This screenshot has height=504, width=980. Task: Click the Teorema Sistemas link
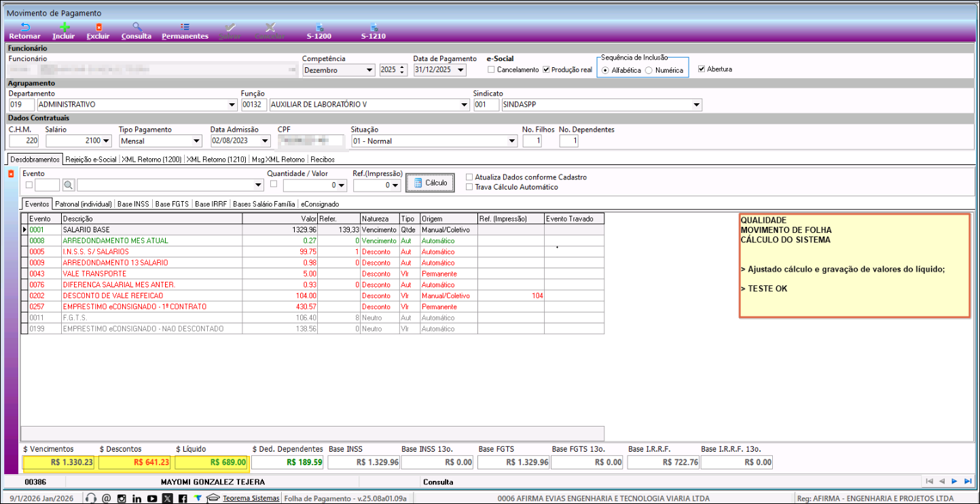[251, 499]
